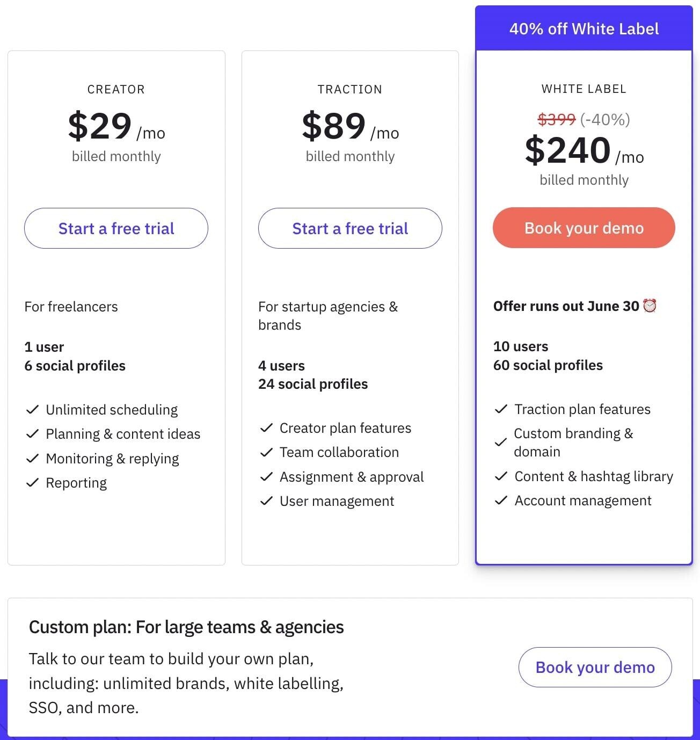Click the Custom plan heading for large teams

point(186,627)
